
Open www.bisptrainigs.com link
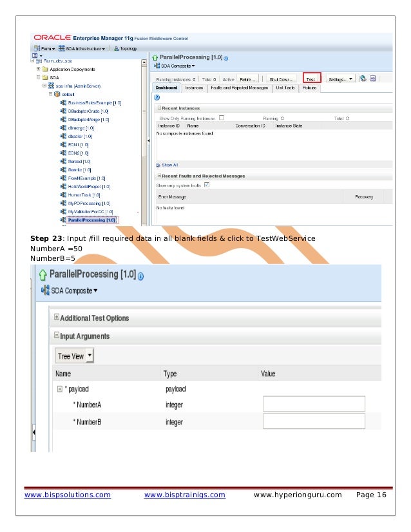pyautogui.click(x=185, y=495)
